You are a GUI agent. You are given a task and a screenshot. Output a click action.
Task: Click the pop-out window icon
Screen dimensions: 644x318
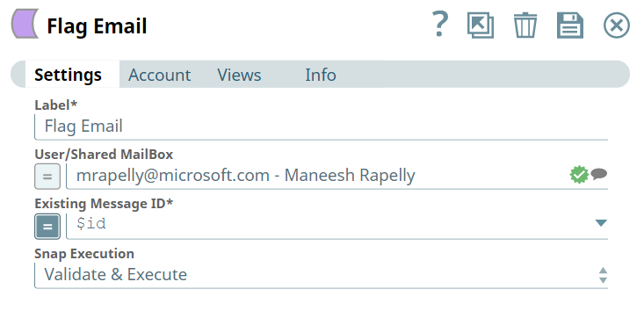pos(480,25)
